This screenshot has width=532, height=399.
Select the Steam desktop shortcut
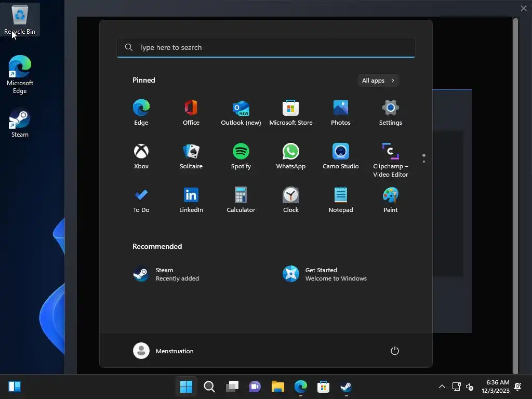click(20, 123)
